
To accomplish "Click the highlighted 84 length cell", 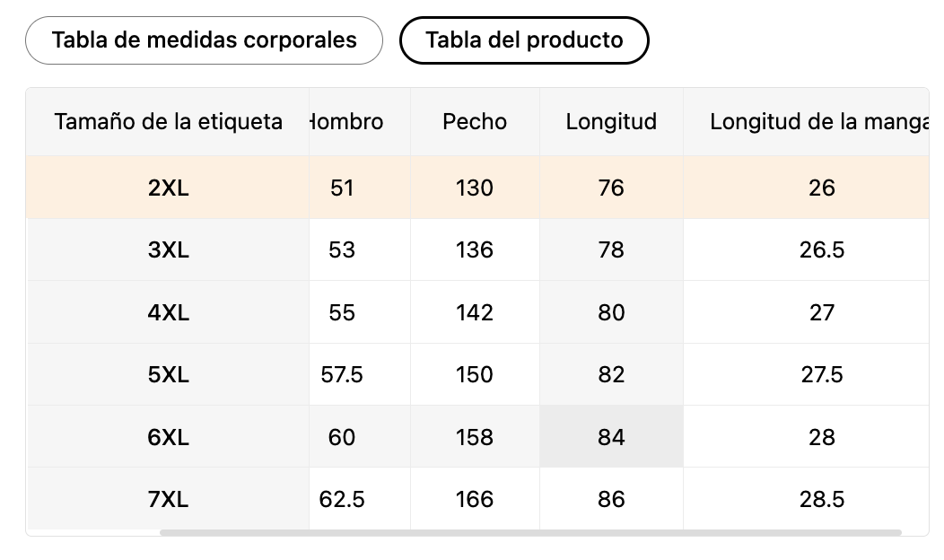I will pyautogui.click(x=611, y=437).
